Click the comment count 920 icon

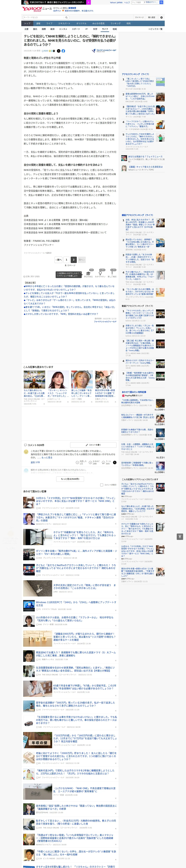(45, 51)
